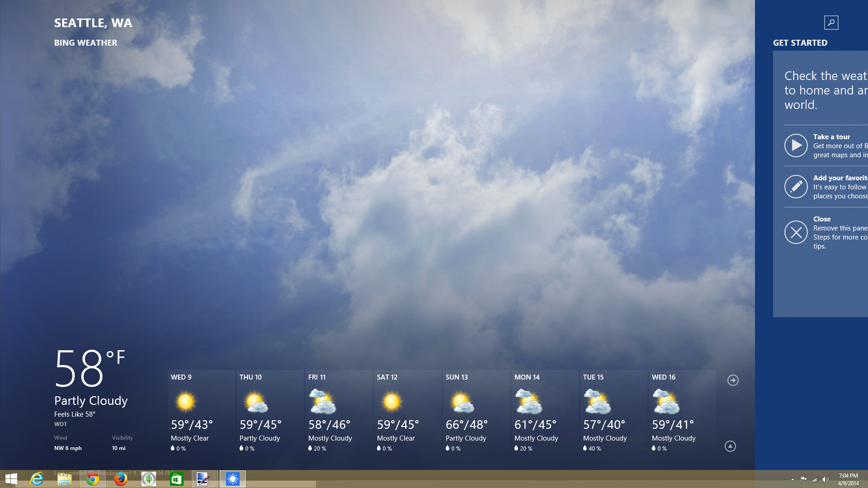868x488 pixels.
Task: Click the volume speaker tray icon
Action: point(826,479)
